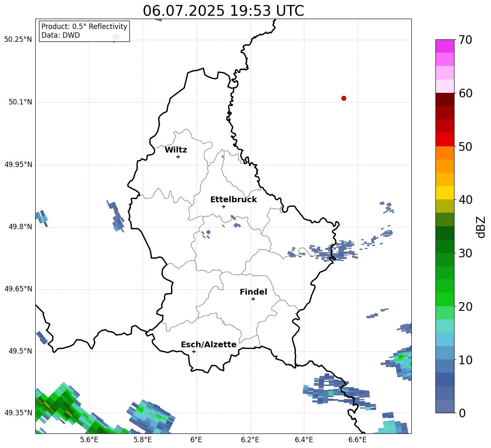Click the colorbar label 40

click(x=465, y=200)
